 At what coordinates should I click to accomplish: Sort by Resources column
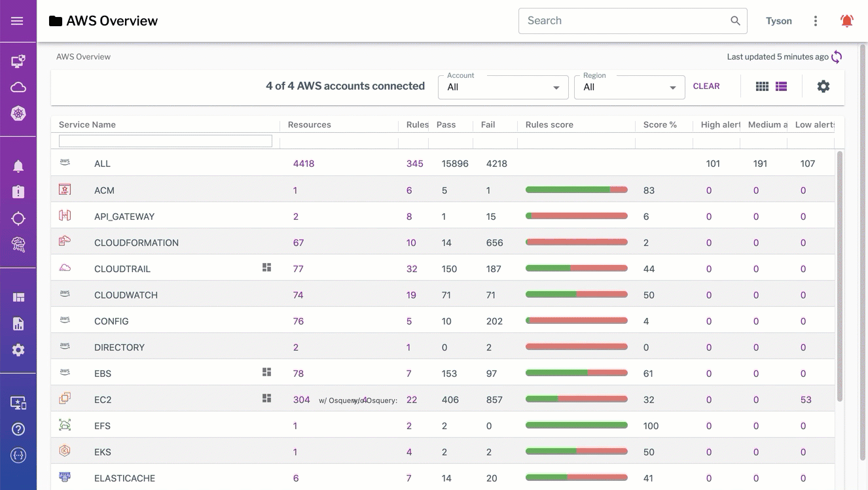pos(310,124)
